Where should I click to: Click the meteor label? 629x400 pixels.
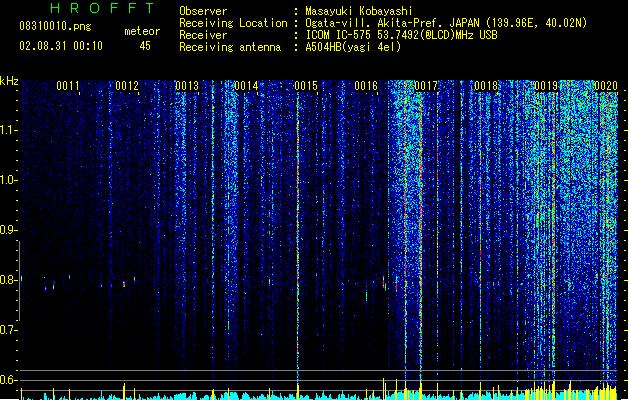pyautogui.click(x=142, y=31)
